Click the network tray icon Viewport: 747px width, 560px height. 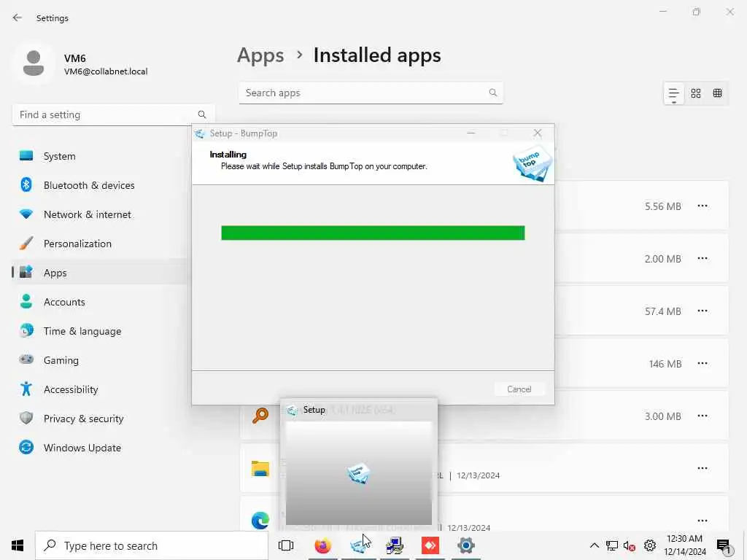(612, 545)
